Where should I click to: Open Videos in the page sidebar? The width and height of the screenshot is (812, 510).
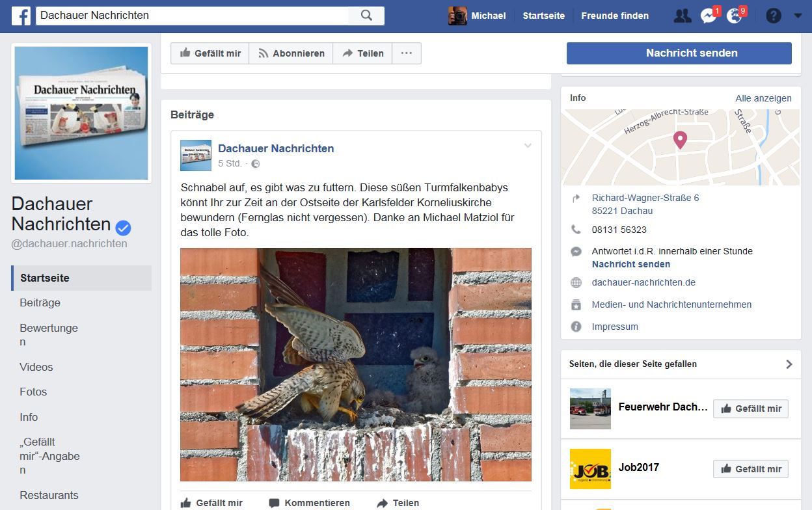pyautogui.click(x=36, y=367)
